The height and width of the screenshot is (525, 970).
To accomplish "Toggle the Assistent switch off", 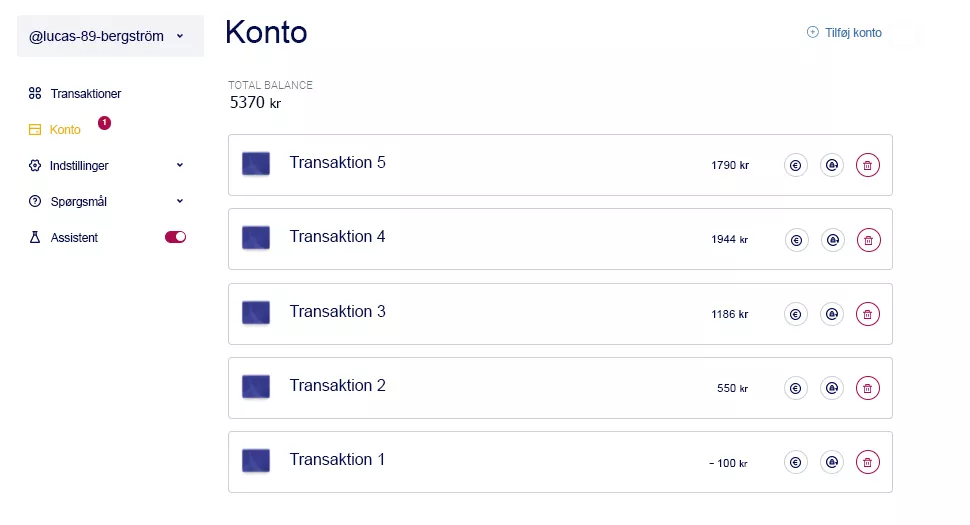I will pyautogui.click(x=175, y=237).
